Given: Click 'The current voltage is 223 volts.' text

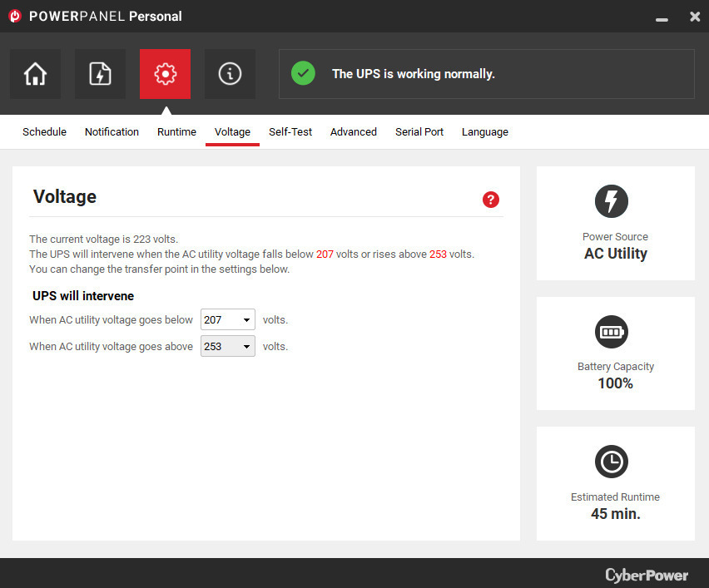Looking at the screenshot, I should point(103,239).
